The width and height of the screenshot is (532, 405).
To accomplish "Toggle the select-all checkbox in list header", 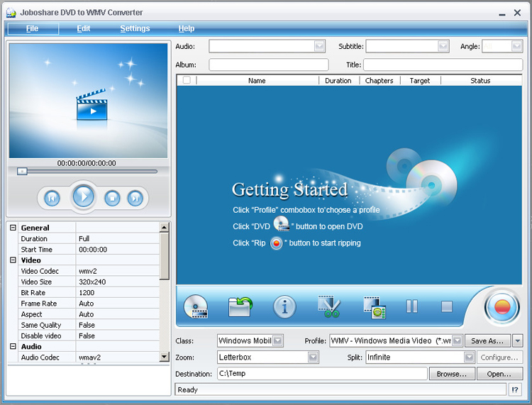I will 187,80.
